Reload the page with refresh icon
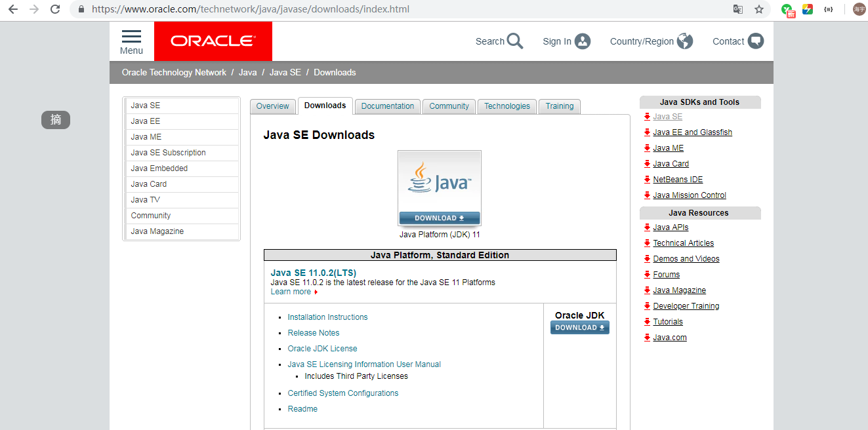 [x=56, y=9]
